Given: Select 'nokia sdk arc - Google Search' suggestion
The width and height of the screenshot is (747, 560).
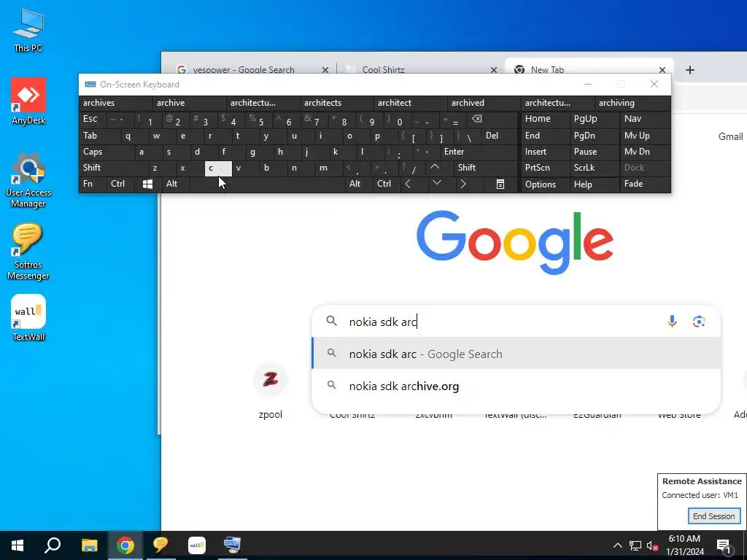Looking at the screenshot, I should click(516, 354).
